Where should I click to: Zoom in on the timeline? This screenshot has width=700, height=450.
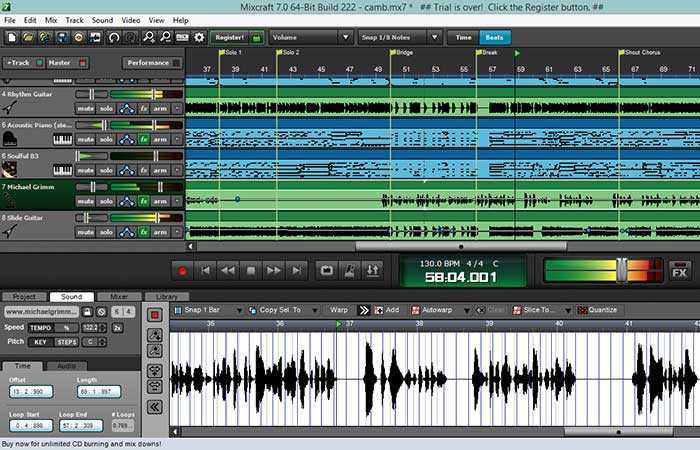click(x=149, y=38)
